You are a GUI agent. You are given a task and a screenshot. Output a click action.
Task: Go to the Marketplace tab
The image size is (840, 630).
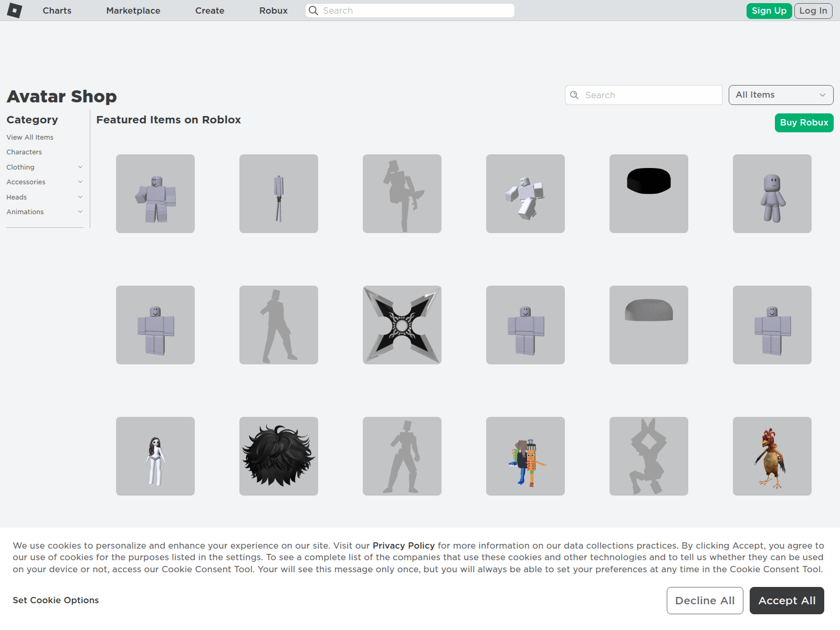(x=133, y=10)
